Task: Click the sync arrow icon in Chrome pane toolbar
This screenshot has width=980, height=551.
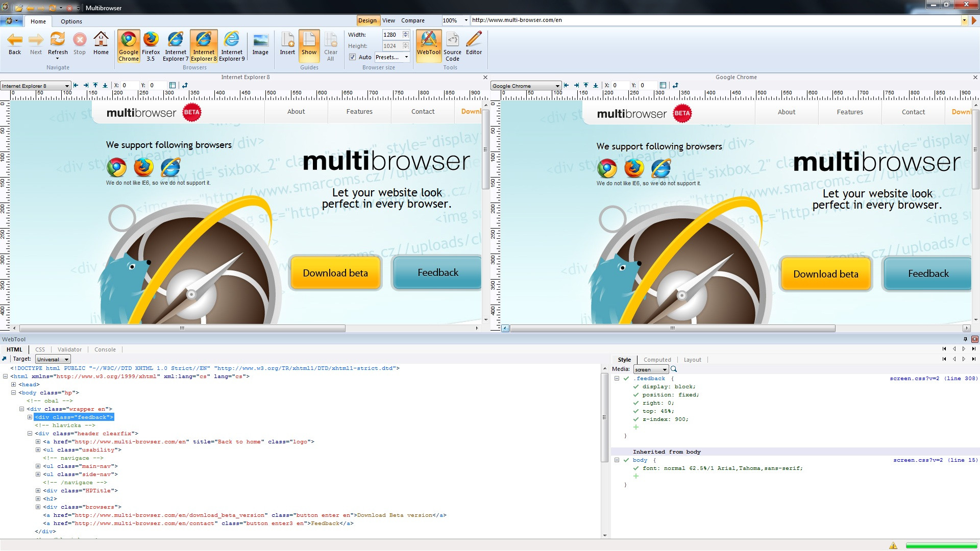Action: (675, 85)
